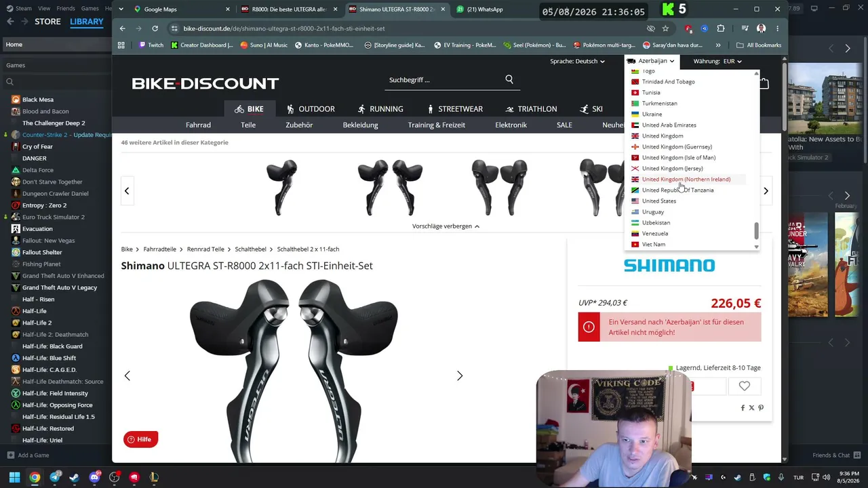Click the search magnifier icon on Bike-Discount

(x=509, y=79)
